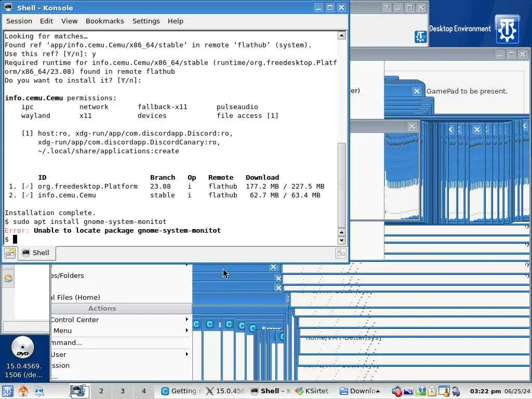Switch to virtual desktop 4 in the pager
This screenshot has width=532, height=399.
pyautogui.click(x=144, y=391)
